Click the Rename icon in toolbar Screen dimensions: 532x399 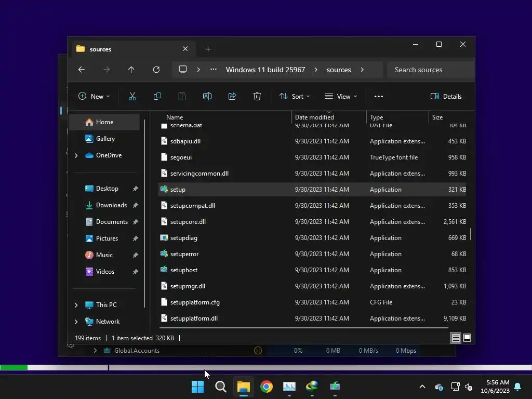coord(207,96)
